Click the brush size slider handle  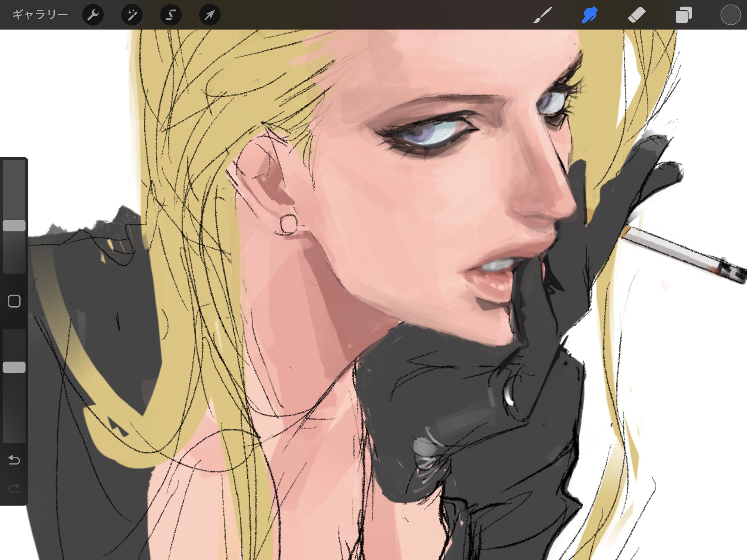point(14,225)
